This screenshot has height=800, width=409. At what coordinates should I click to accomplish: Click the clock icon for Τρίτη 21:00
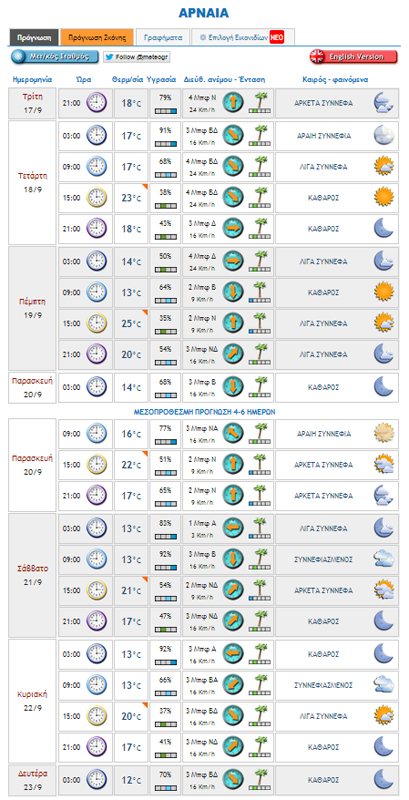tap(97, 103)
